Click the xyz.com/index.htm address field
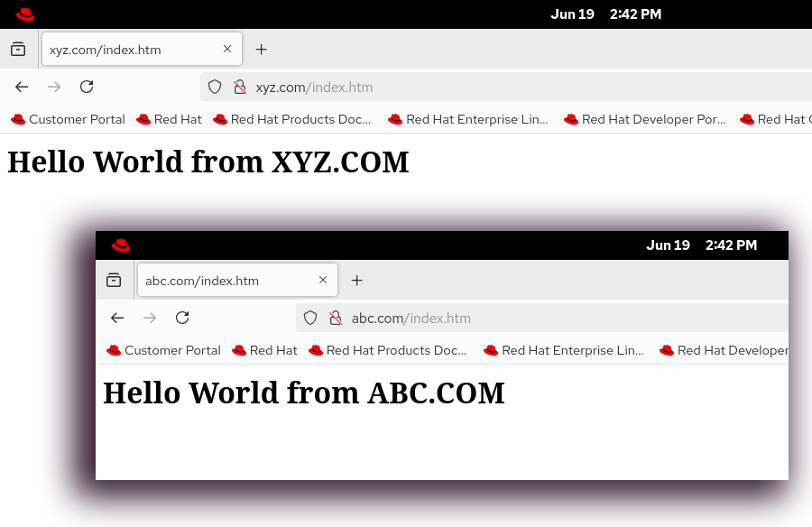 tap(506, 87)
